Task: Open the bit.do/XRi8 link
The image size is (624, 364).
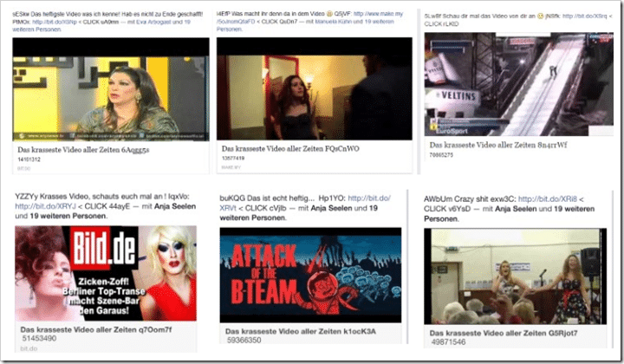Action: (548, 199)
